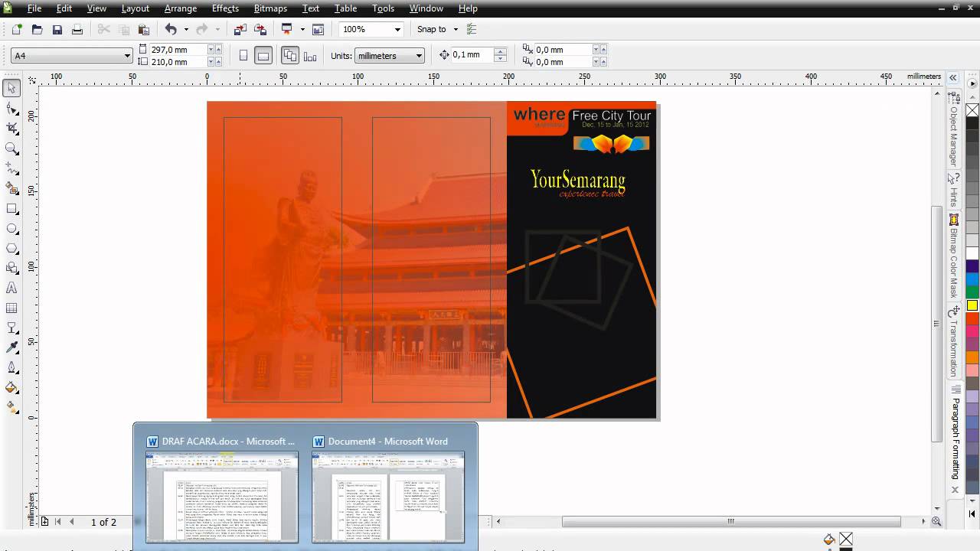This screenshot has height=551, width=980.
Task: Set page to Landscape orientation
Action: click(x=263, y=55)
